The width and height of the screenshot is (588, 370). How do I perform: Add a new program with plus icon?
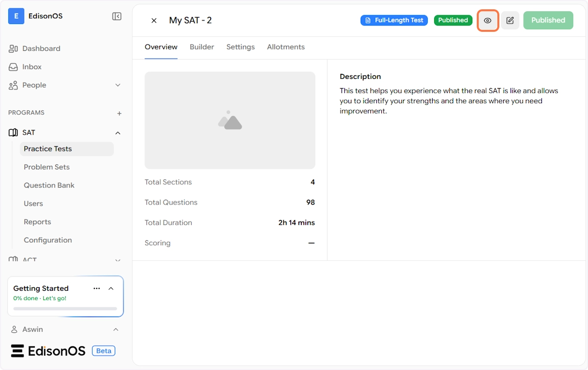[x=119, y=113]
